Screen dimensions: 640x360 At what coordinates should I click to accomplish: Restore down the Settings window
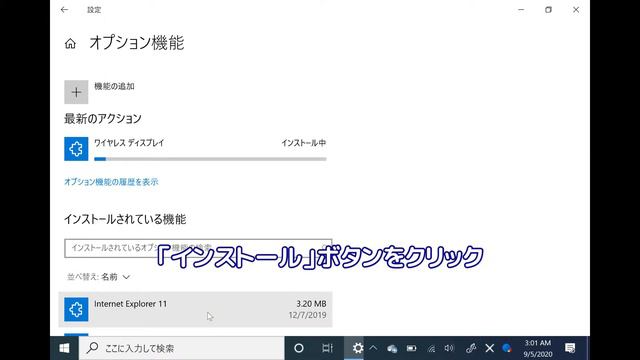click(548, 9)
